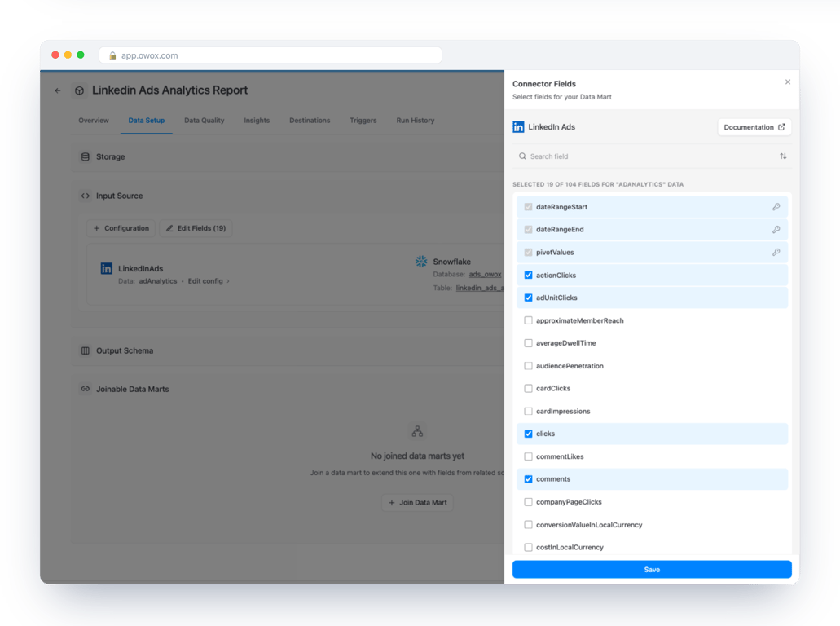This screenshot has width=840, height=626.
Task: Click the Output Schema columns icon
Action: click(x=86, y=351)
